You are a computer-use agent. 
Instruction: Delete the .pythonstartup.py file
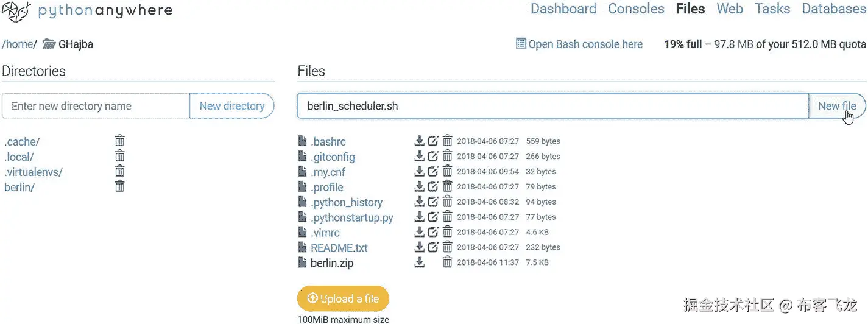point(447,217)
